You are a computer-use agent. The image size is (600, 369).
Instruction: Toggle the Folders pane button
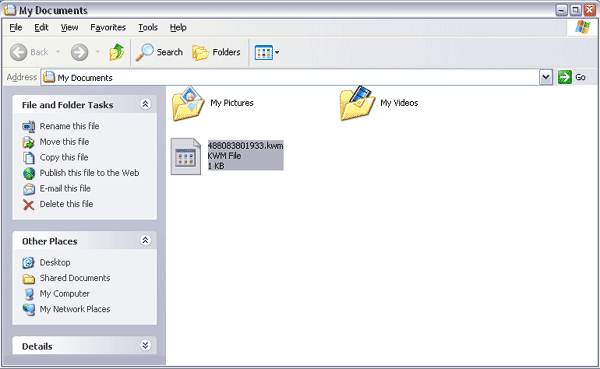(216, 52)
